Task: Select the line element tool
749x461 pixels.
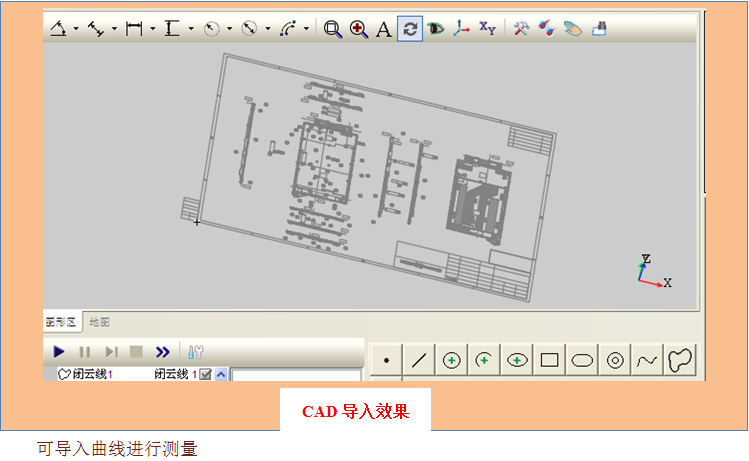Action: tap(419, 360)
